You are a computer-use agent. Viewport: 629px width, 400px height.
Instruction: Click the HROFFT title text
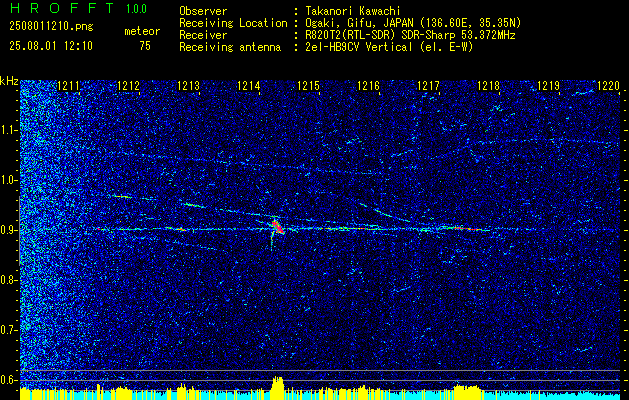pyautogui.click(x=62, y=8)
